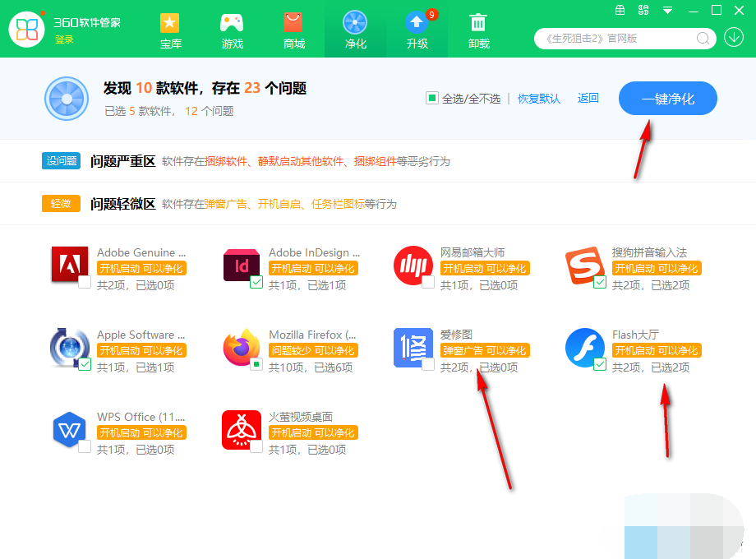This screenshot has width=756, height=559.
Task: Open the skin/grid icon in title bar
Action: [619, 10]
